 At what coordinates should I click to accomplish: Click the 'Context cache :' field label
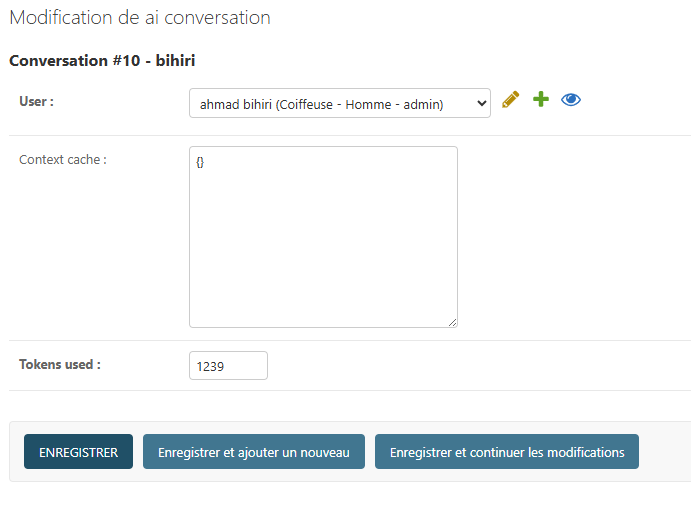click(x=63, y=160)
